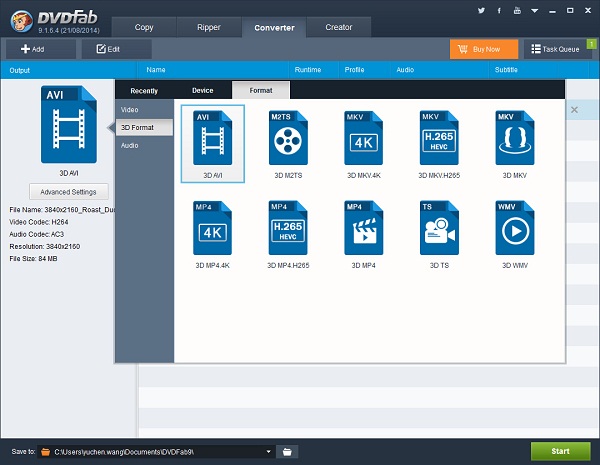Expand the Save to path dropdown
Screen dimensions: 600x465
pyautogui.click(x=269, y=452)
